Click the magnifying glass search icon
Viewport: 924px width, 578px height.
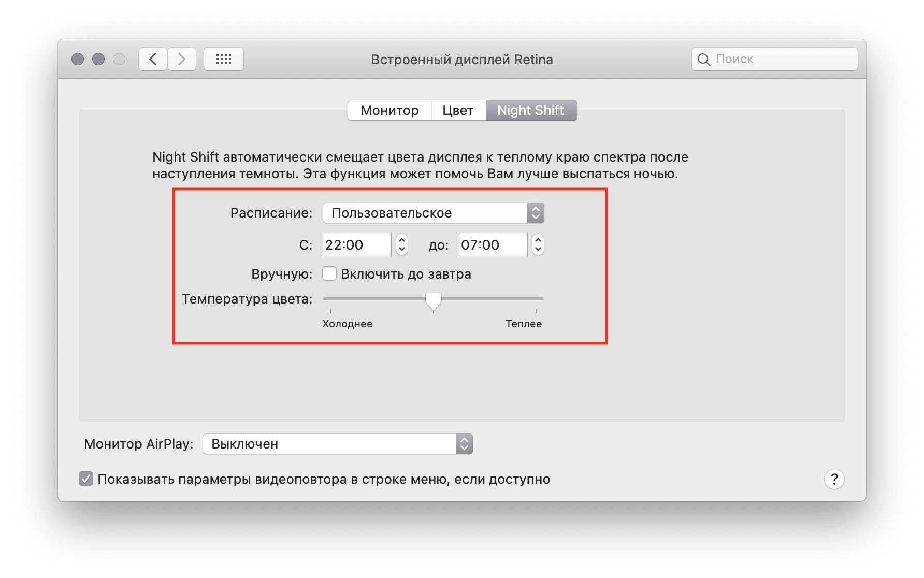[x=703, y=60]
